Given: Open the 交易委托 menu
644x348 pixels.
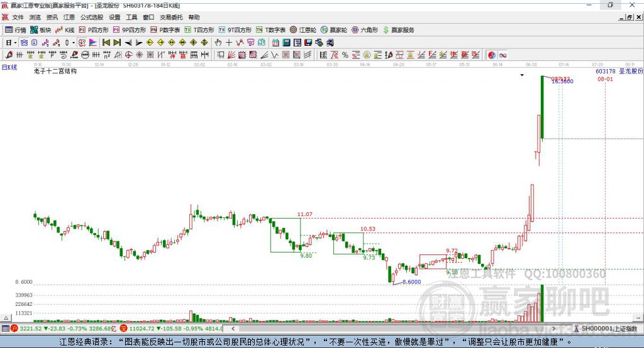Looking at the screenshot, I should point(171,17).
